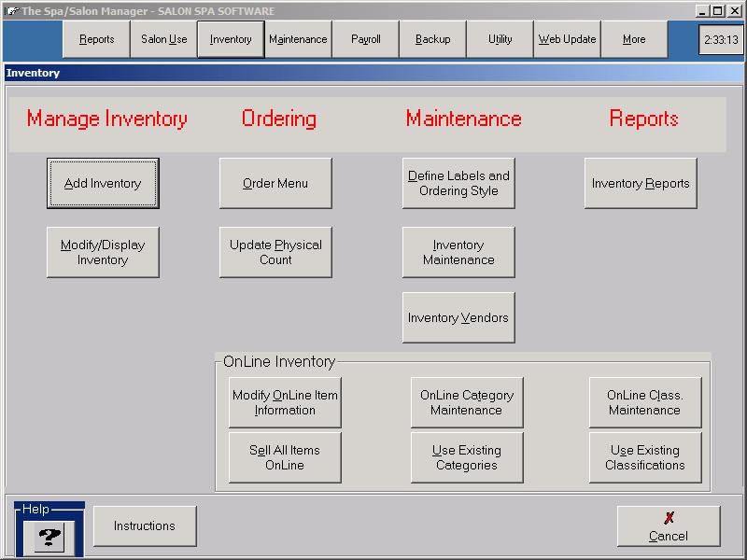Screen dimensions: 747x560
Task: Select Salon Use in the toolbar
Action: click(163, 40)
